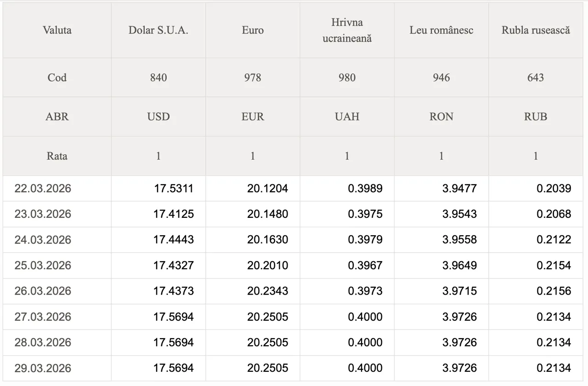Image resolution: width=588 pixels, height=386 pixels.
Task: Click the Rubla rusească header cell
Action: 536,30
